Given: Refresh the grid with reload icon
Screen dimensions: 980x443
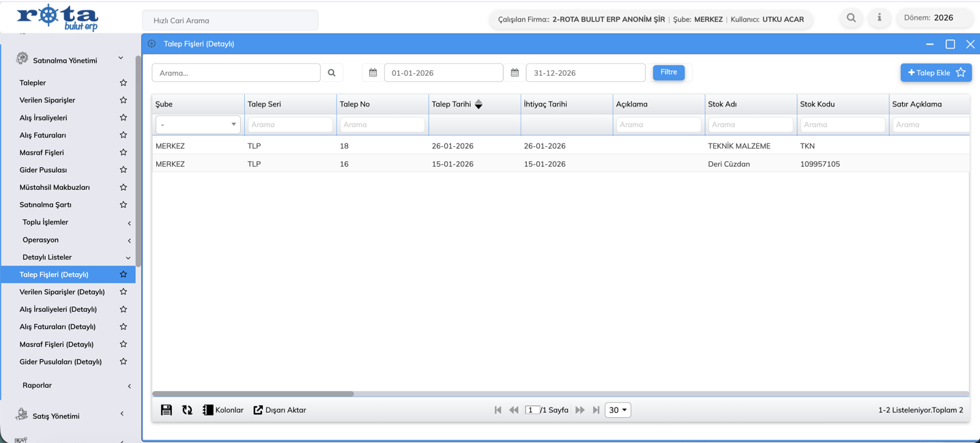Looking at the screenshot, I should [x=187, y=410].
